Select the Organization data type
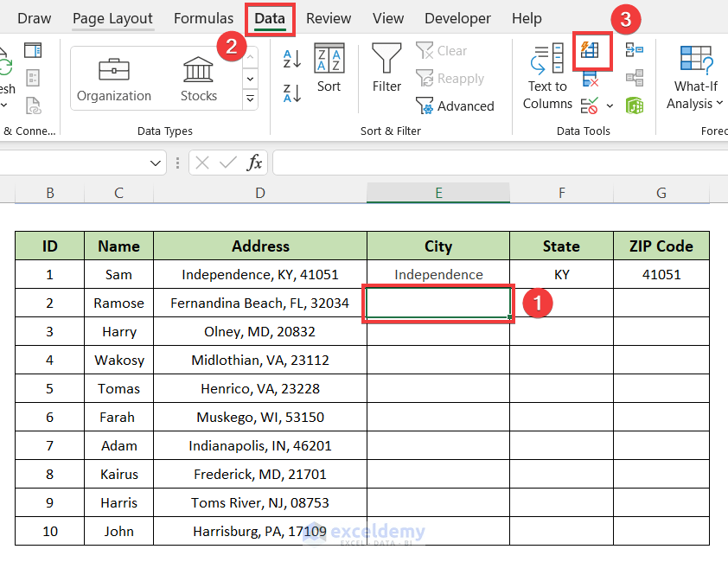Viewport: 728px width, 562px height. coord(114,76)
